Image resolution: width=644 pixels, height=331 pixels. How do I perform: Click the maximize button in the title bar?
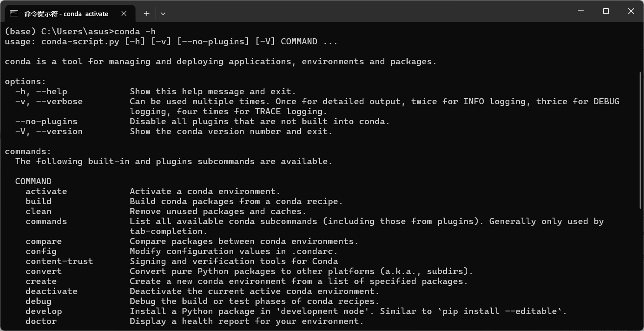(x=605, y=11)
